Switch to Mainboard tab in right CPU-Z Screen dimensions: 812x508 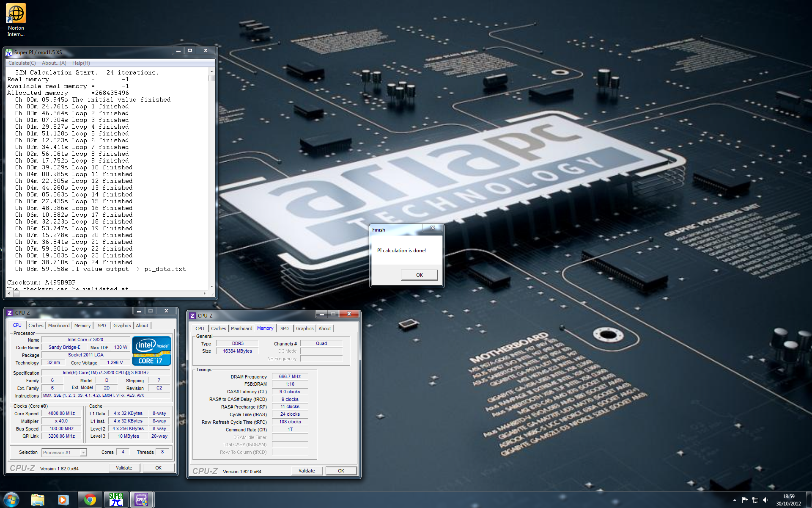coord(241,329)
